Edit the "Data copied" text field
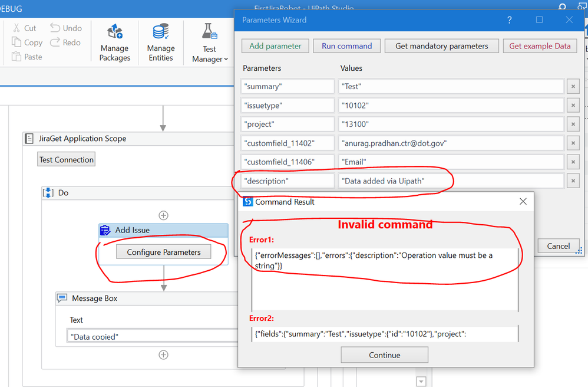 (x=152, y=336)
